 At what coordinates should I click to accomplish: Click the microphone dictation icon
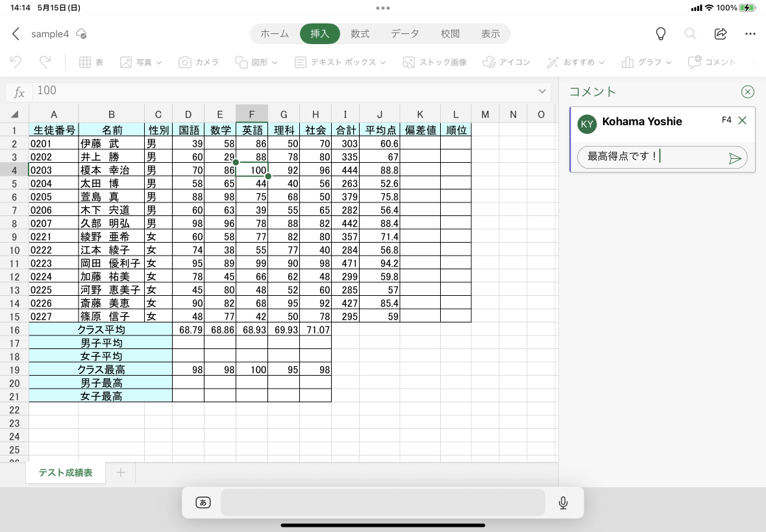(563, 503)
